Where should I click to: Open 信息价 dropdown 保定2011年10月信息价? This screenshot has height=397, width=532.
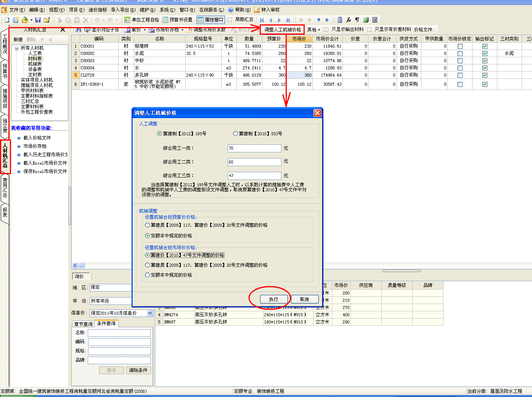150,313
